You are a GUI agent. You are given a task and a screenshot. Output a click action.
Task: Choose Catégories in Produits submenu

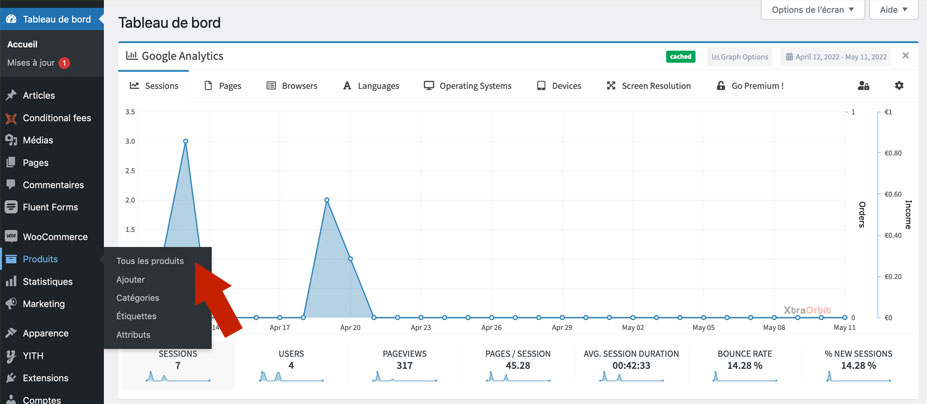(137, 298)
